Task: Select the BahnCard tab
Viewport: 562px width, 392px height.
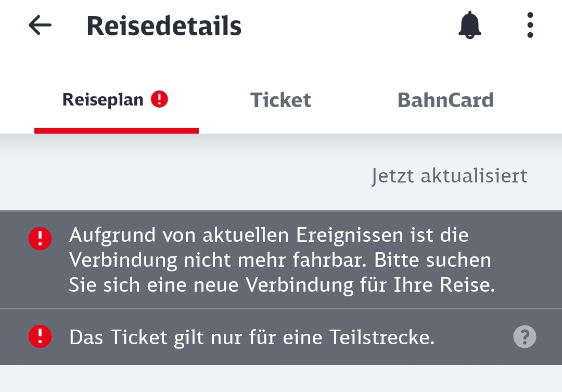Action: 445,100
